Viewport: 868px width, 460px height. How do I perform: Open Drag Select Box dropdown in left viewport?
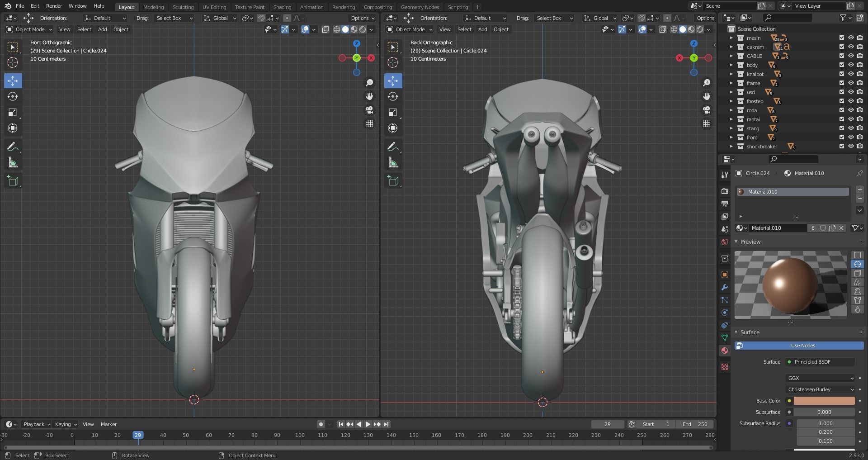pos(175,18)
